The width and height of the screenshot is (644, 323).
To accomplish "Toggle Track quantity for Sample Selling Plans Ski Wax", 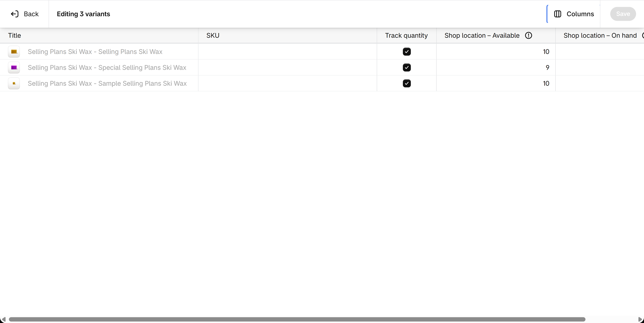I will [407, 83].
